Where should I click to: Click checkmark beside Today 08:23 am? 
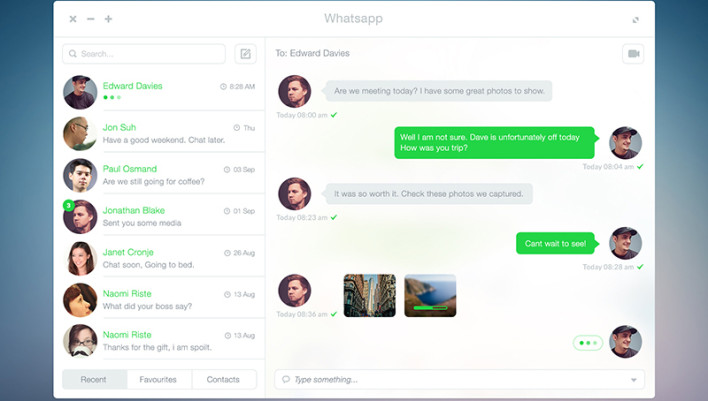coord(334,217)
